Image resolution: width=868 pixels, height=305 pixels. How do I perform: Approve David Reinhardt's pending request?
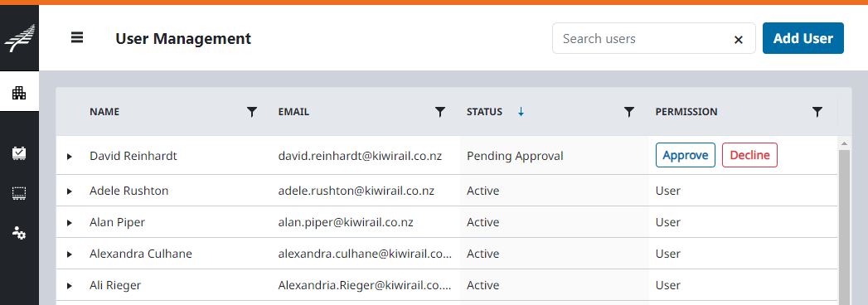[686, 155]
